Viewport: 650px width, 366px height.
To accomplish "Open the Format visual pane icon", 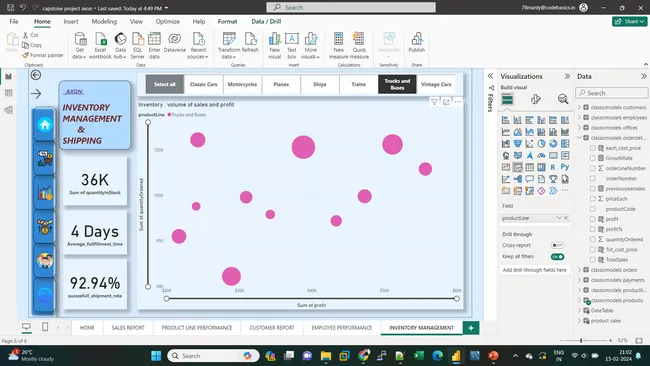I will [535, 99].
